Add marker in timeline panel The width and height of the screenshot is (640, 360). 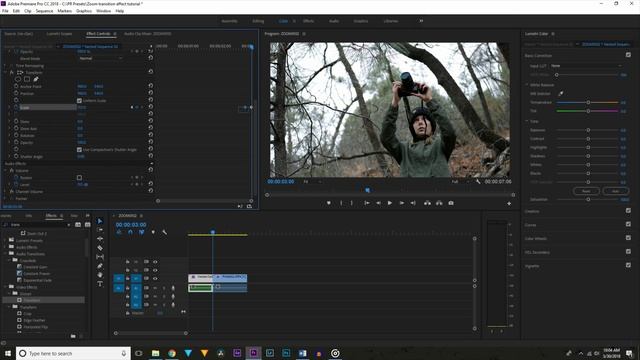[153, 232]
